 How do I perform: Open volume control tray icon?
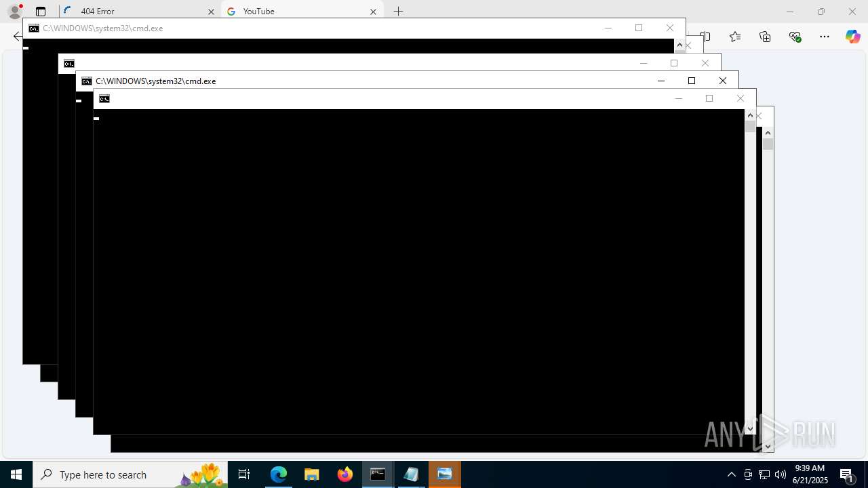coord(781,474)
